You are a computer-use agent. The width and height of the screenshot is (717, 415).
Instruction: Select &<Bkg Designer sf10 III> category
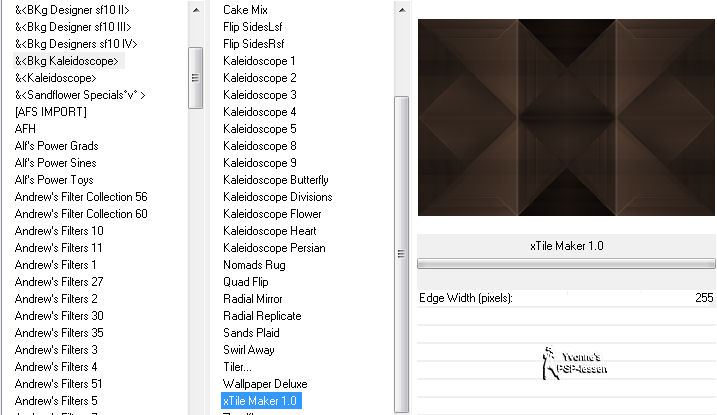click(x=73, y=27)
